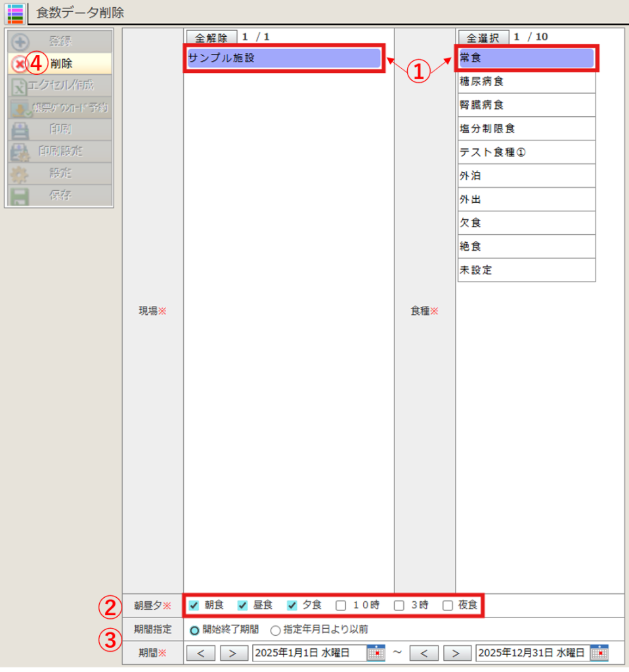
Task: Uncheck the 朝食 breakfast checkbox
Action: coord(194,605)
